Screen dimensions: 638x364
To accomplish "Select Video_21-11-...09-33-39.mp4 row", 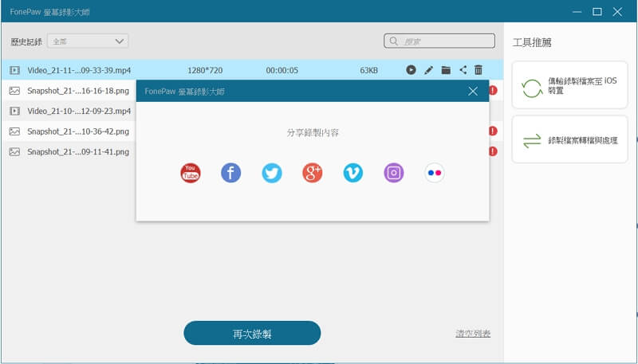I will [252, 70].
